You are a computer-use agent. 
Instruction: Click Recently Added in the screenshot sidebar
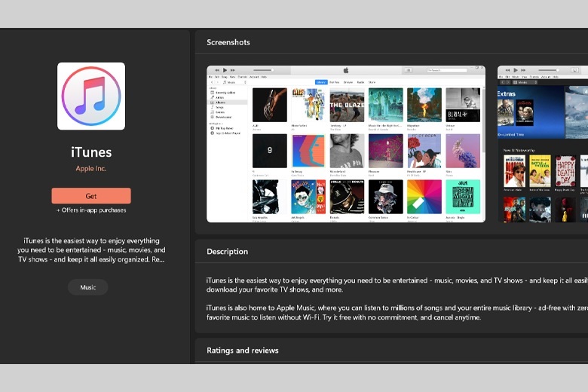point(225,93)
